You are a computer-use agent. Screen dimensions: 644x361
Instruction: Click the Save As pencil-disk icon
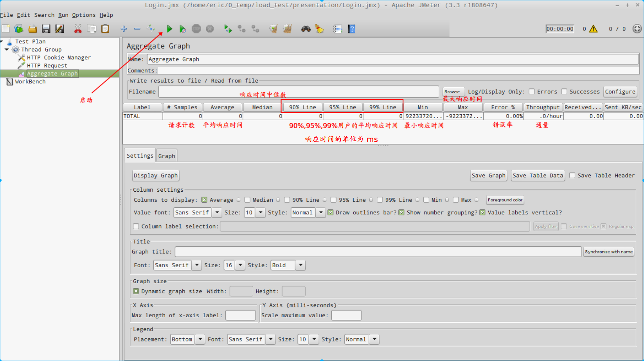pos(59,29)
